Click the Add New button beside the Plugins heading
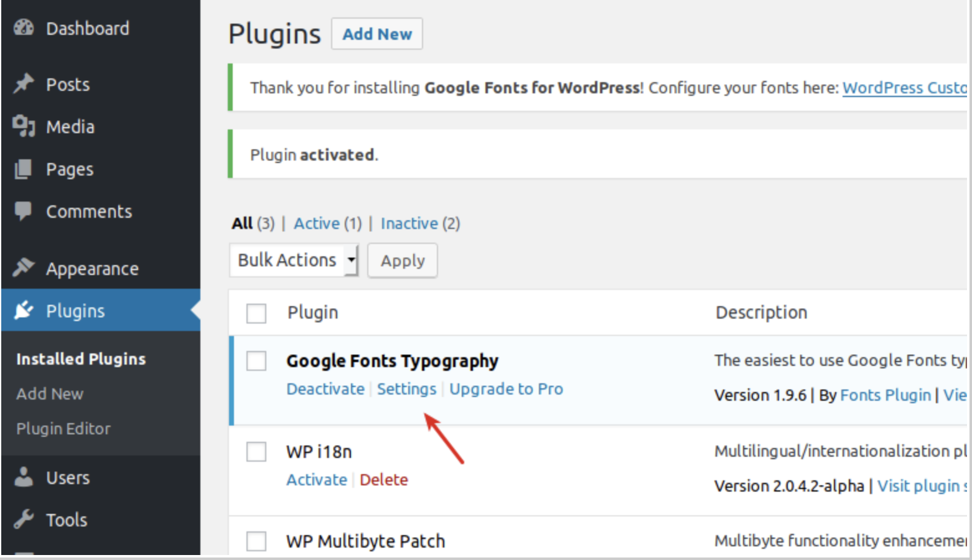The height and width of the screenshot is (560, 972). click(377, 34)
